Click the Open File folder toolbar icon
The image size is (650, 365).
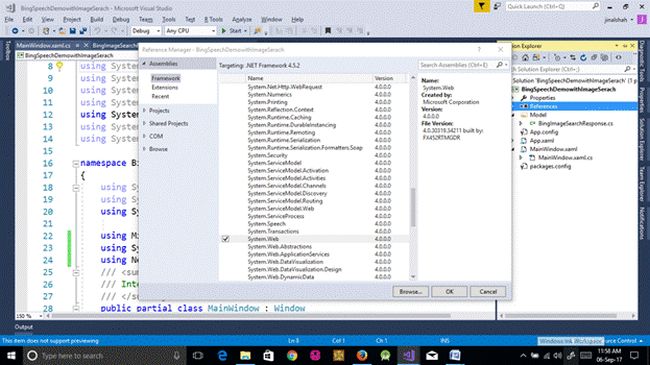(62, 31)
